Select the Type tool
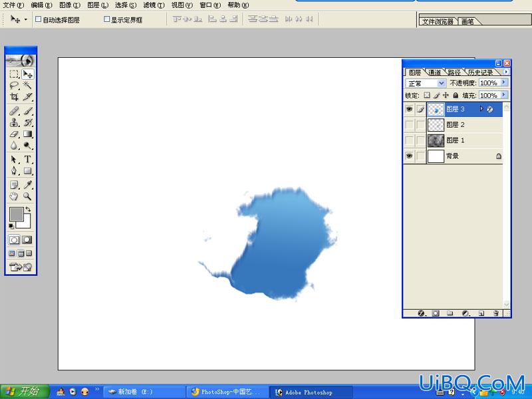 [x=27, y=159]
